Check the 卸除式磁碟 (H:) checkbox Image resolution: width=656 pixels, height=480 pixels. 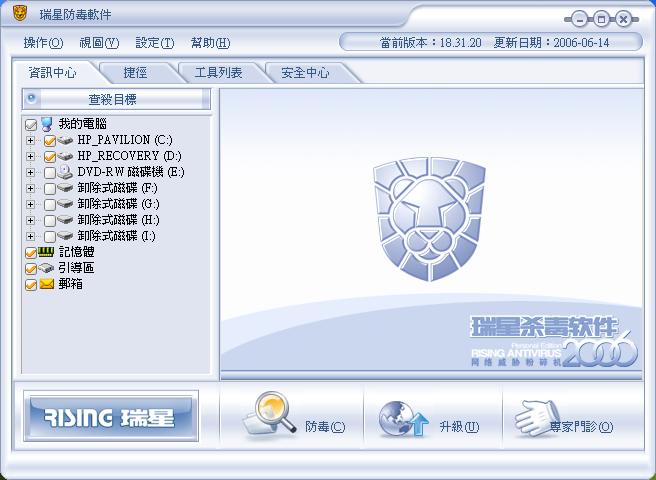(x=50, y=220)
